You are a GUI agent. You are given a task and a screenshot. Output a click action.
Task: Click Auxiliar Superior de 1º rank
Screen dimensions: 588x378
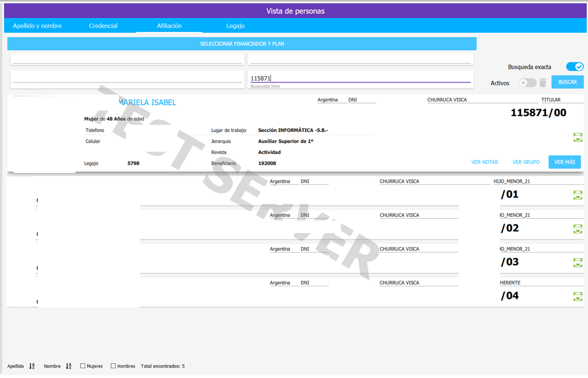click(x=285, y=141)
